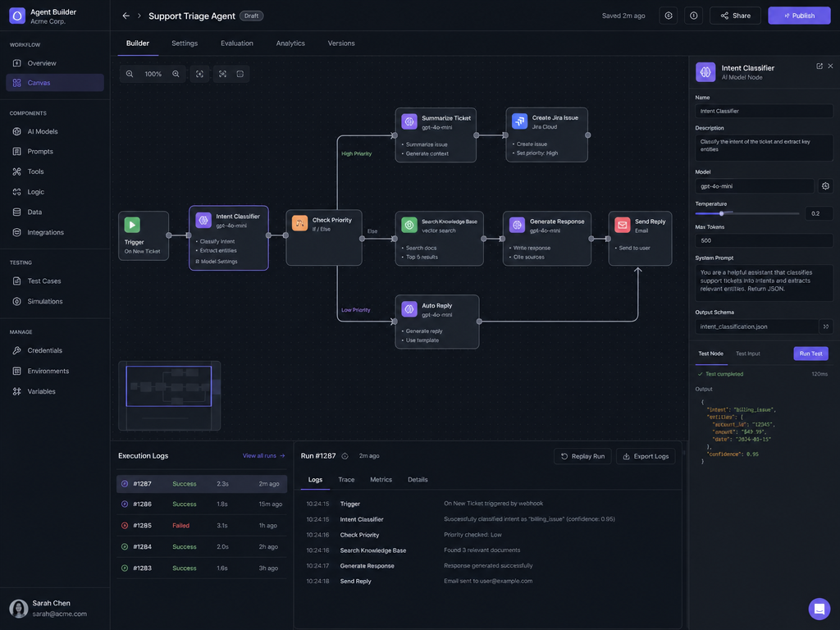Expand Model Settings on Intent Classifier node

217,262
